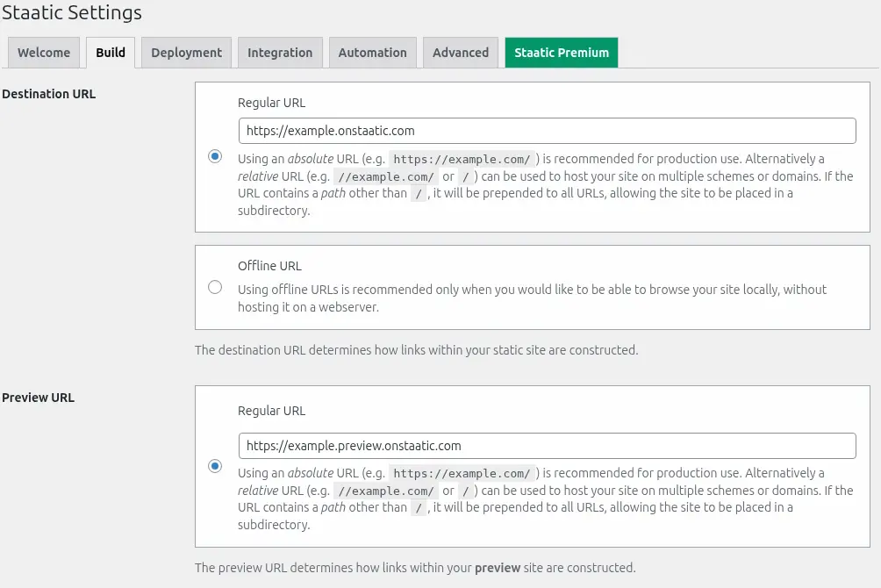Viewport: 881px width, 588px height.
Task: Switch to the Deployment tab
Action: (187, 53)
